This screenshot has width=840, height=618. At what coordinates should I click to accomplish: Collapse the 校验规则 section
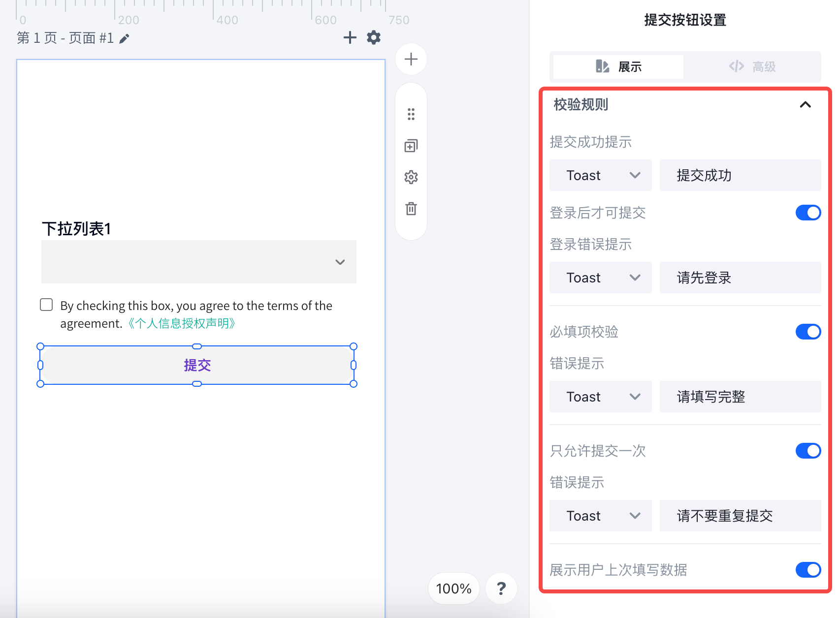805,104
